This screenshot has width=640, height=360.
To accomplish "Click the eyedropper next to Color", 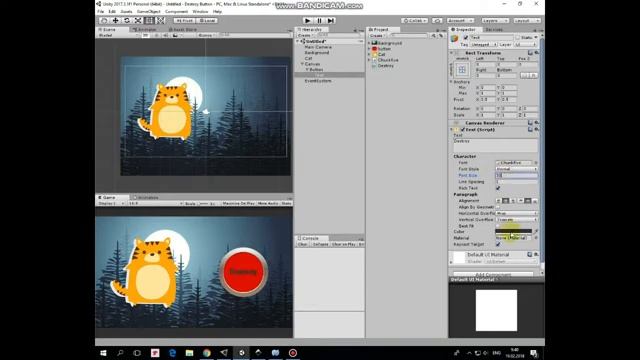I will (536, 231).
